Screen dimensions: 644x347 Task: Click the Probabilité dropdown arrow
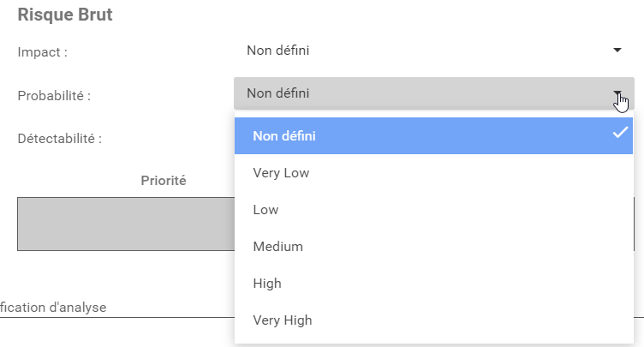[x=617, y=93]
